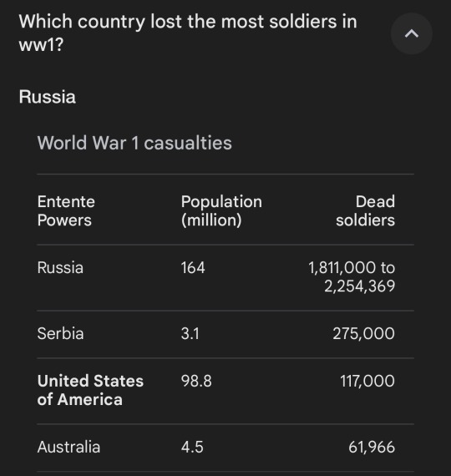
Task: Click the 'Entente Powers' column header
Action: point(66,210)
